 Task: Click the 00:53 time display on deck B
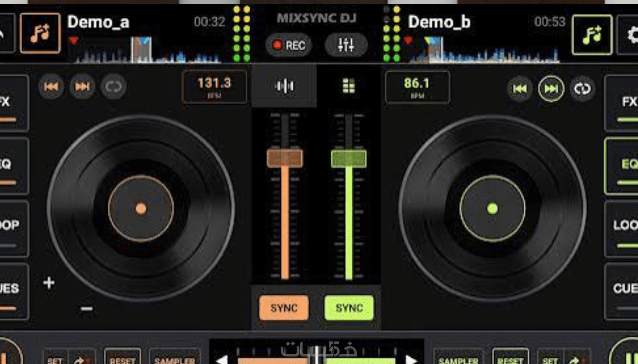point(550,22)
